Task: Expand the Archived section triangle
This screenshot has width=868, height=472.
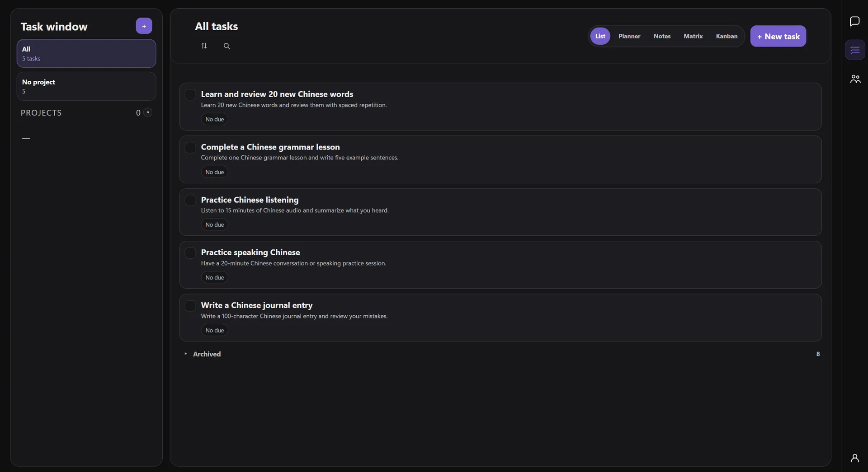Action: (185, 354)
